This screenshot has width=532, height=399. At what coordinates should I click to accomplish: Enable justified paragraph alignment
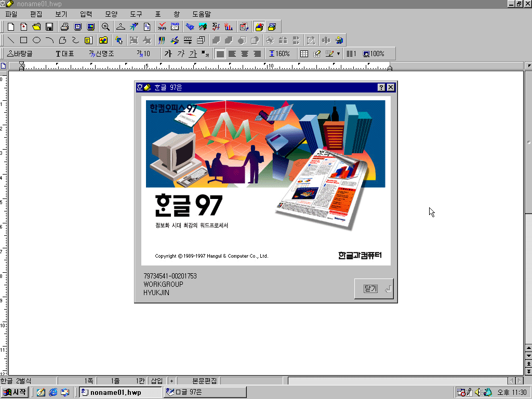click(220, 54)
